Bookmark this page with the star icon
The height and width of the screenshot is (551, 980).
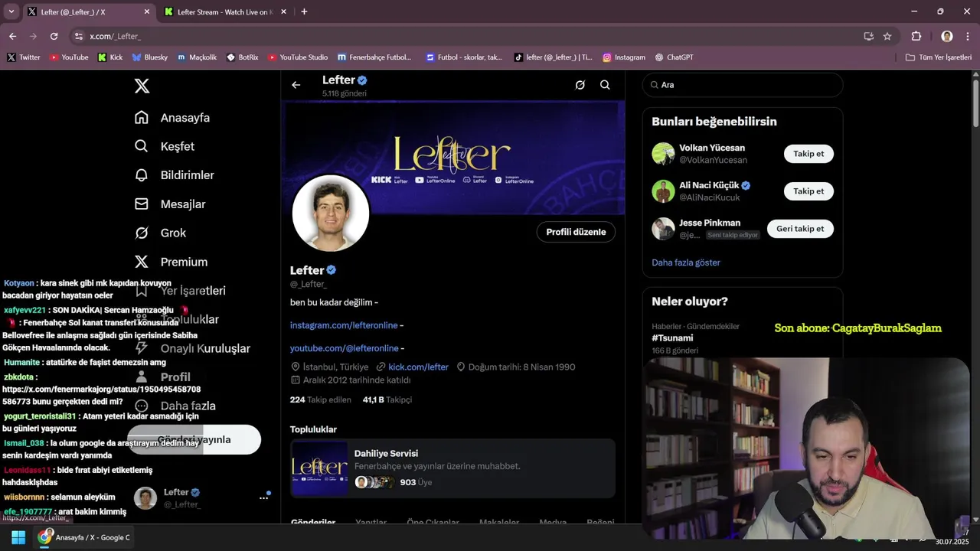coord(887,36)
